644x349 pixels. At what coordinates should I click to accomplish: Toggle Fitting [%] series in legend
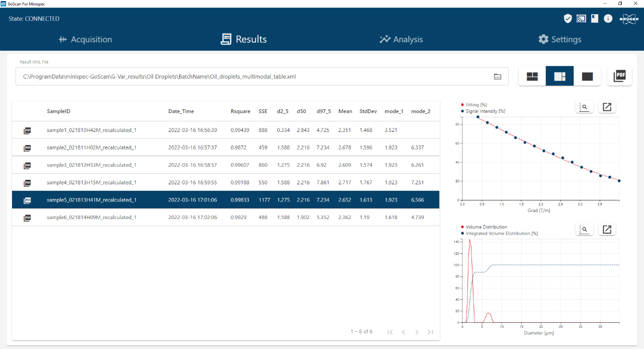point(476,105)
